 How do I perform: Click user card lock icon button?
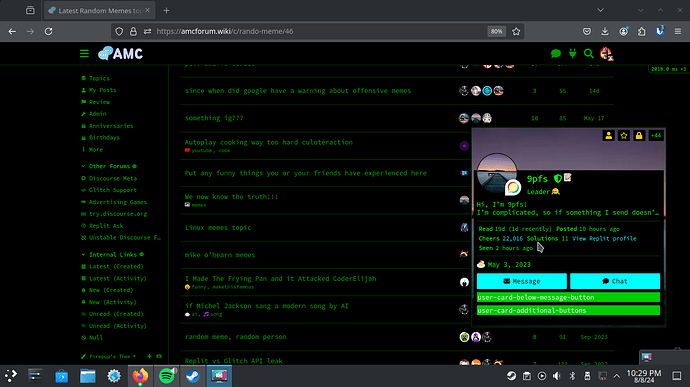tap(639, 136)
